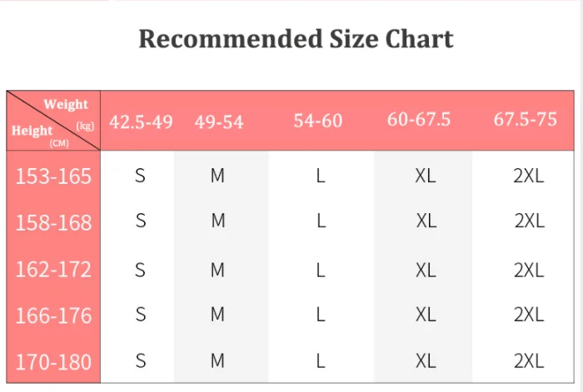Click the 54-60 weight column header
The height and width of the screenshot is (392, 583).
point(318,121)
